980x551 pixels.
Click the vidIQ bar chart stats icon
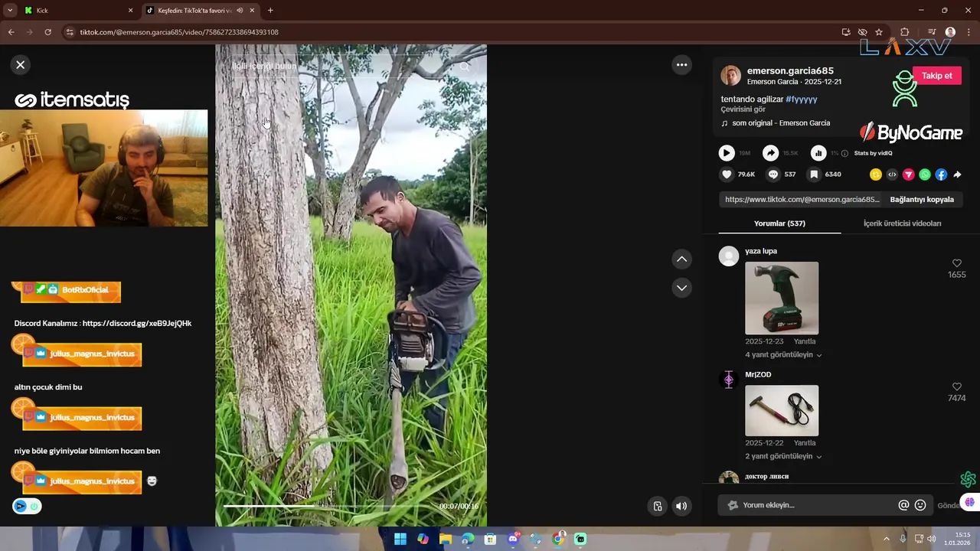818,153
